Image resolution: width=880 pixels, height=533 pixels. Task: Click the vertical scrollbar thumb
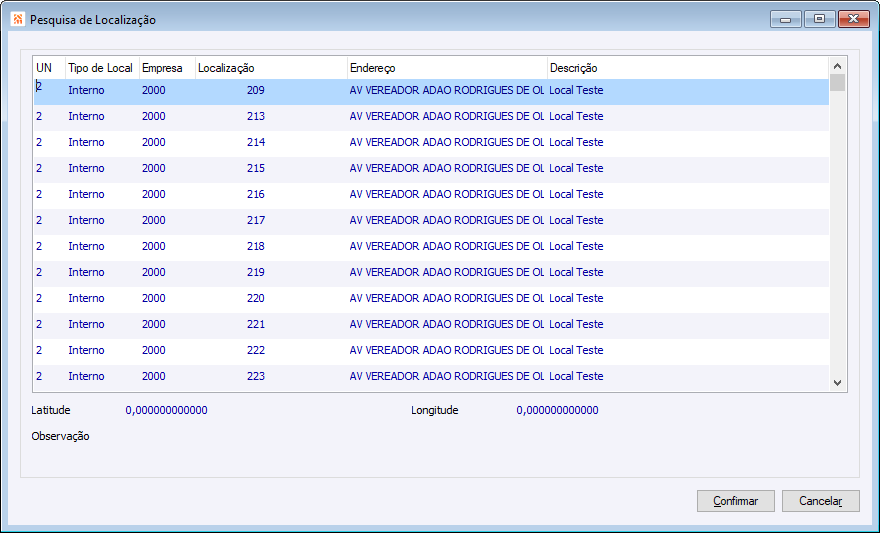pos(837,82)
